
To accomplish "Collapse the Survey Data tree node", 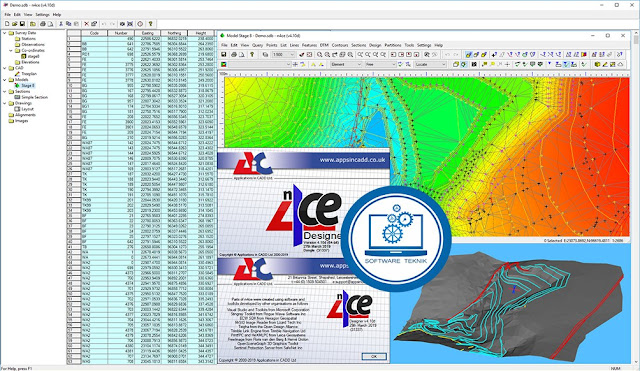I will pyautogui.click(x=4, y=33).
